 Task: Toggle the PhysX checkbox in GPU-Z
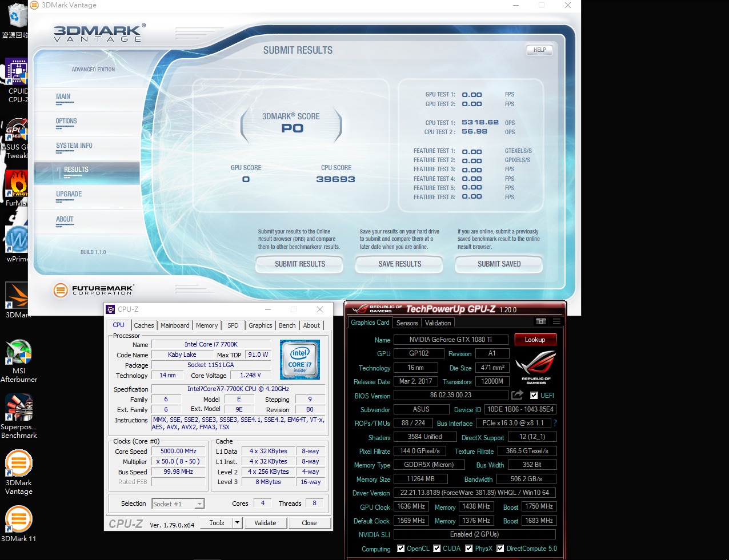pyautogui.click(x=469, y=549)
